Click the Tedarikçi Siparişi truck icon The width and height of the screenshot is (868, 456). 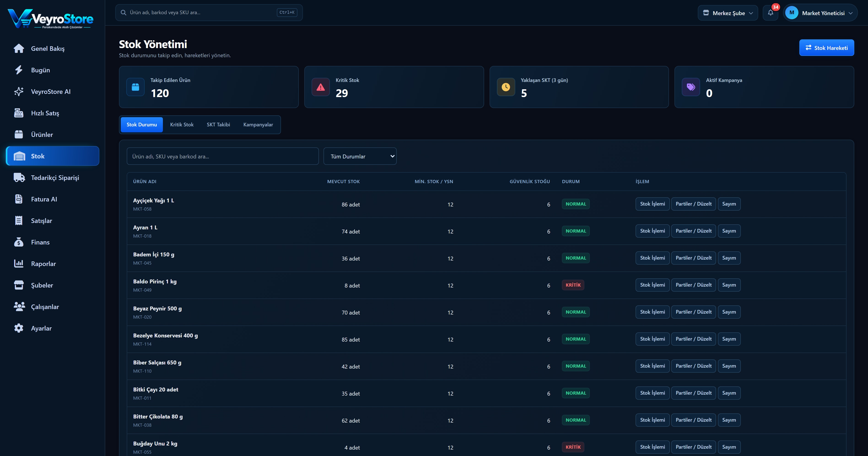[19, 178]
